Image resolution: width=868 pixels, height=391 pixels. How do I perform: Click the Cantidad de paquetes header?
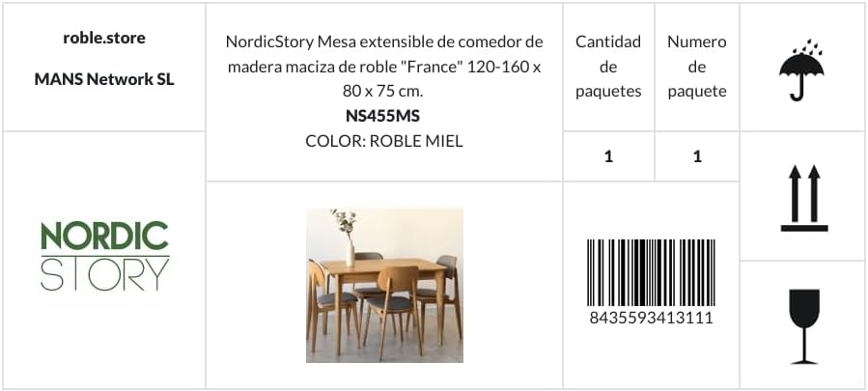click(x=608, y=67)
